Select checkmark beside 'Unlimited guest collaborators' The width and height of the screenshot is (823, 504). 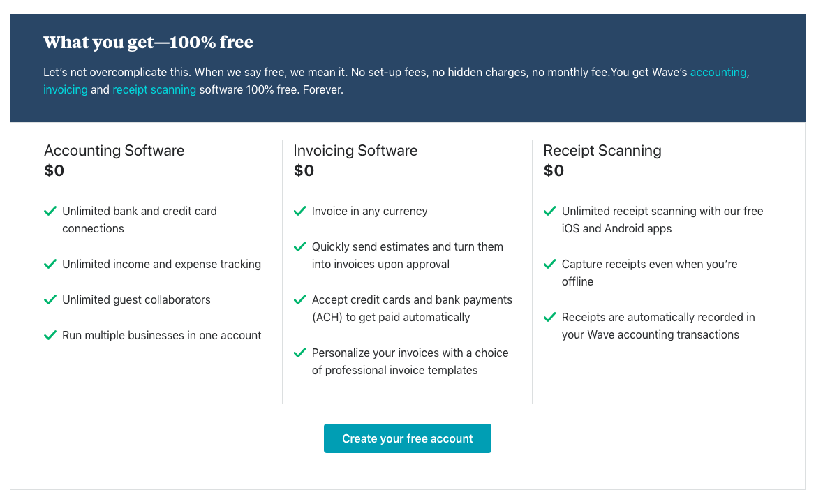[50, 299]
